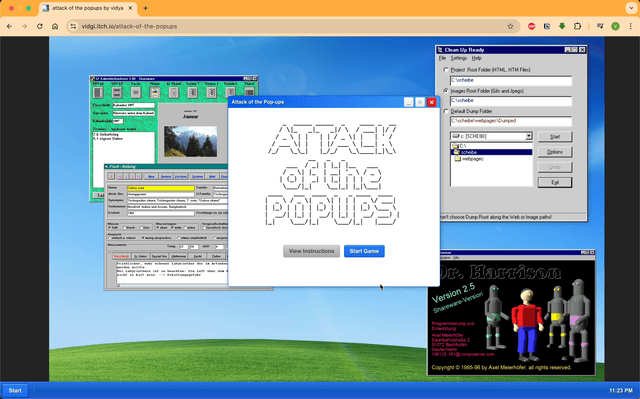
Task: Click the Start Game button
Action: [364, 251]
